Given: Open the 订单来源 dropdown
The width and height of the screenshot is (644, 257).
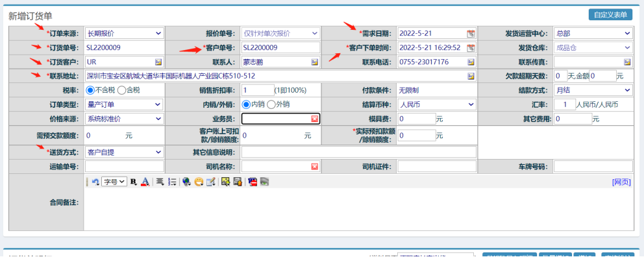Looking at the screenshot, I should [x=124, y=33].
